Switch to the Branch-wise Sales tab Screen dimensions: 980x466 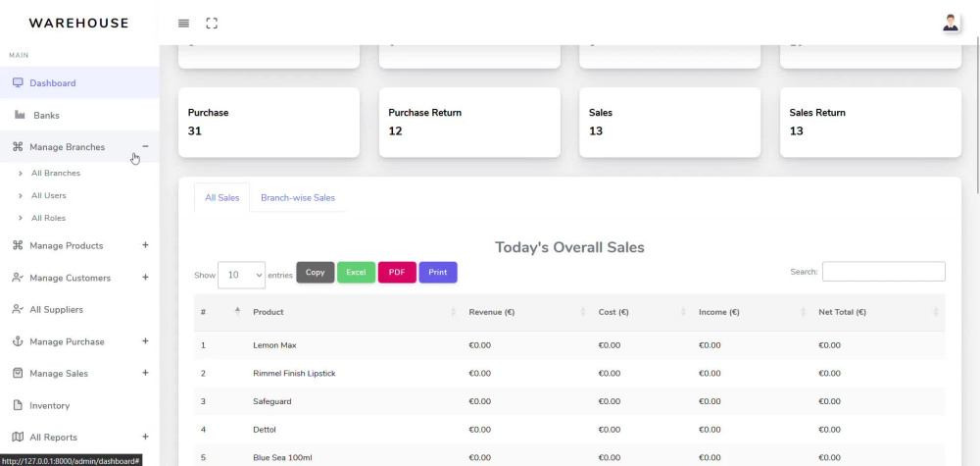click(x=298, y=197)
